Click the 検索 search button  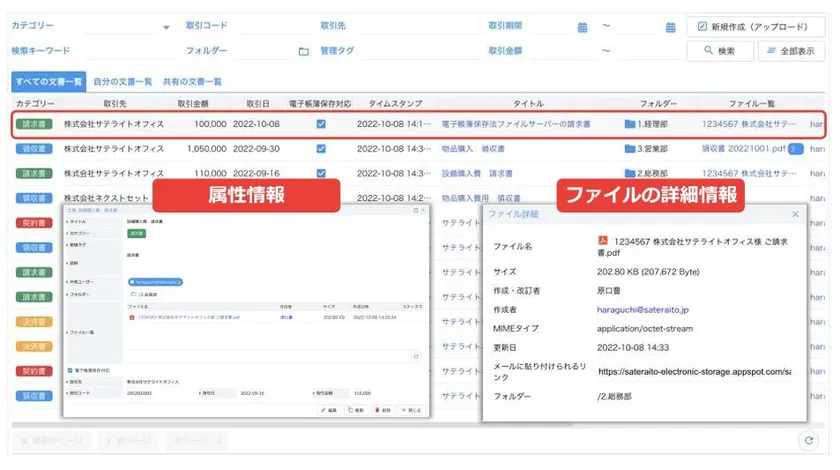pos(717,51)
